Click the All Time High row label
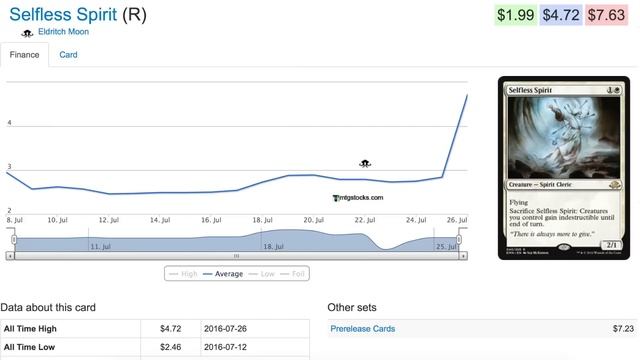The height and width of the screenshot is (360, 640). click(x=30, y=329)
